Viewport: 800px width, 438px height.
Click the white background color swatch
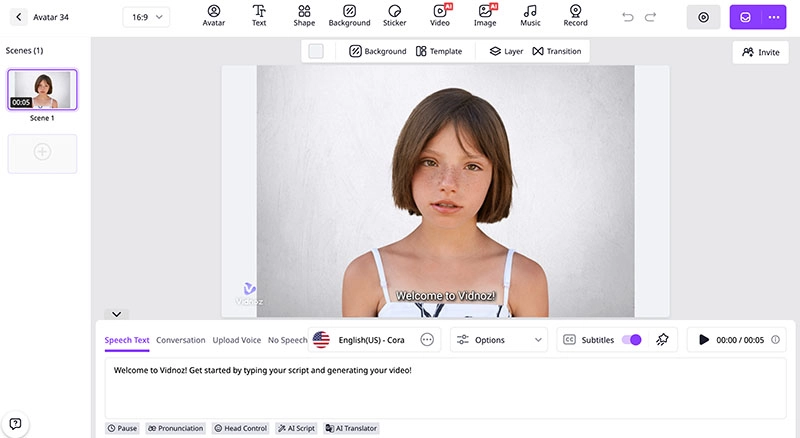click(x=316, y=51)
